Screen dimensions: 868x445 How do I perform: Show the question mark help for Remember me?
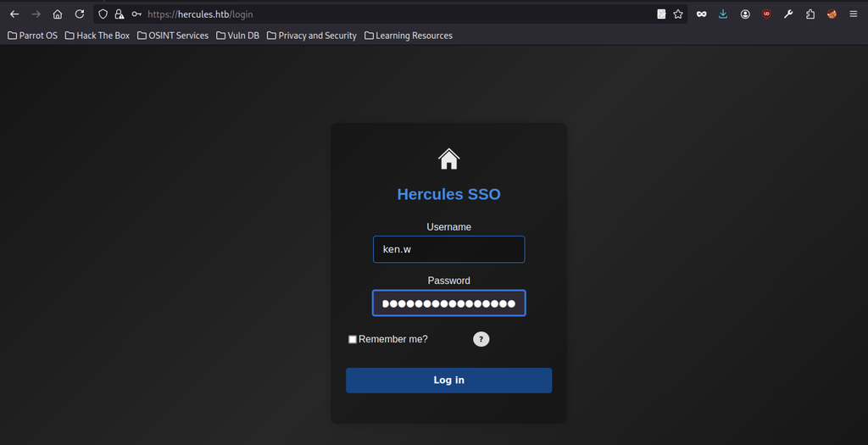[481, 339]
